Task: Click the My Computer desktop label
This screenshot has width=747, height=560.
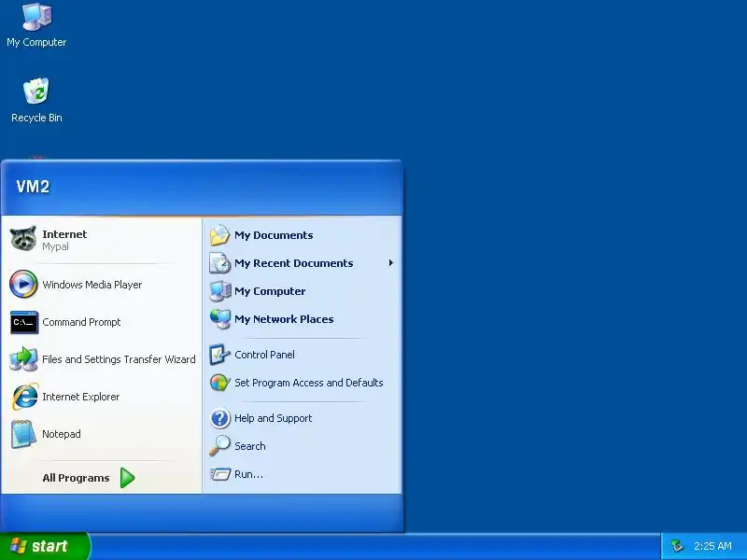Action: click(x=36, y=42)
